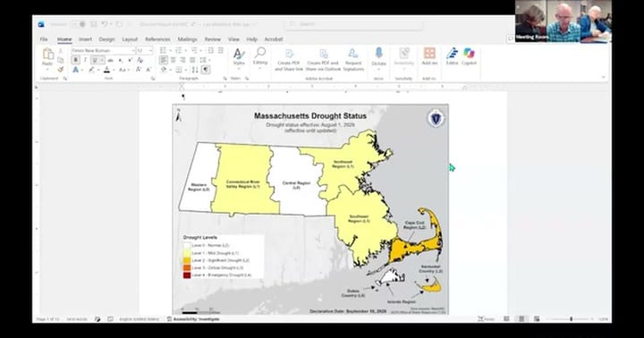The height and width of the screenshot is (338, 644).
Task: Open the Mailings tab
Action: pyautogui.click(x=187, y=39)
